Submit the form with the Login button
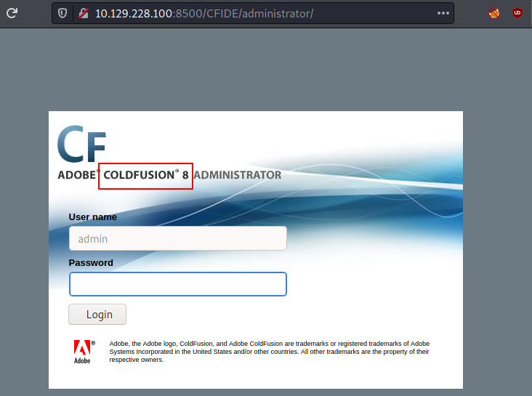This screenshot has height=396, width=532. (x=97, y=314)
